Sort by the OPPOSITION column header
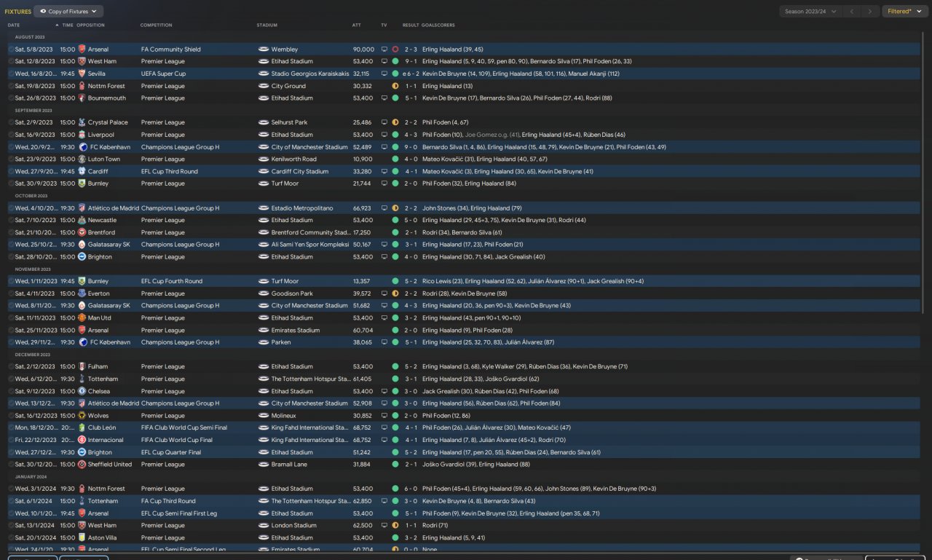 pyautogui.click(x=90, y=25)
